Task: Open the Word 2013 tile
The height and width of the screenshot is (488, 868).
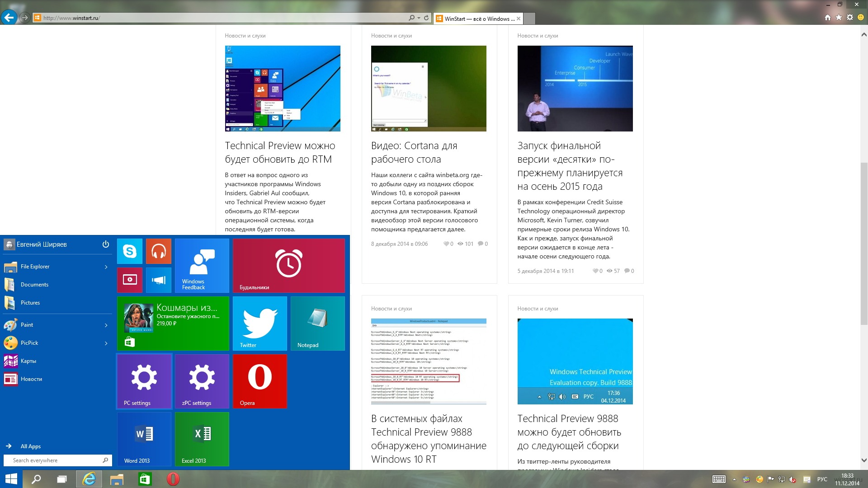Action: pos(144,439)
